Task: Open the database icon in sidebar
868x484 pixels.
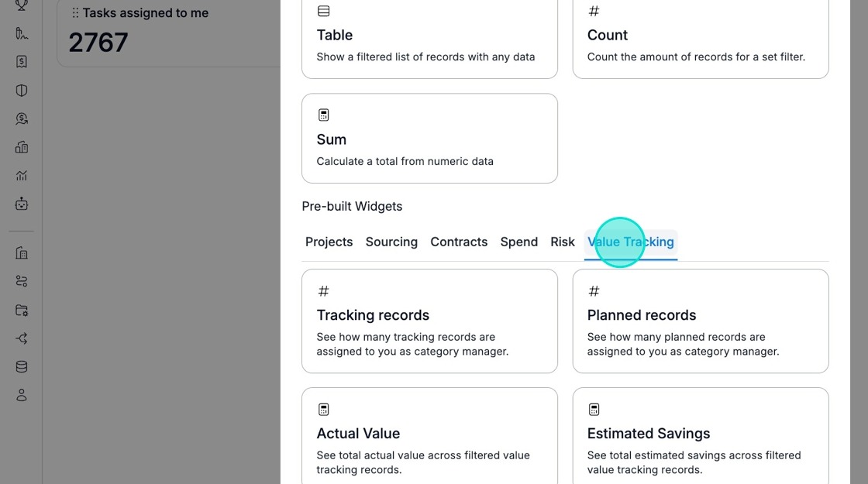Action: tap(22, 367)
